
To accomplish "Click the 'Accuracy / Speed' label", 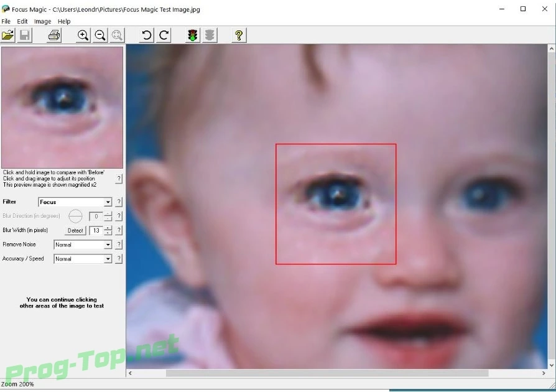I will coord(23,258).
